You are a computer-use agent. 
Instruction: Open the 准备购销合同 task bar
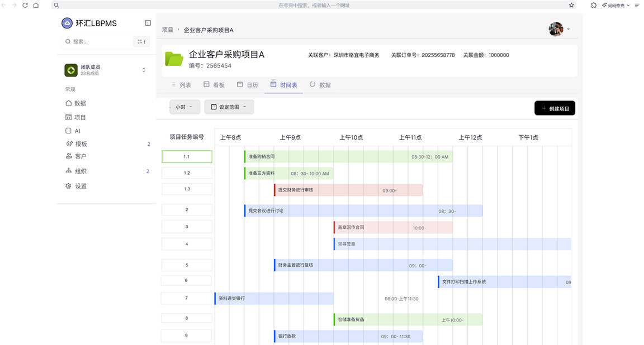[348, 157]
